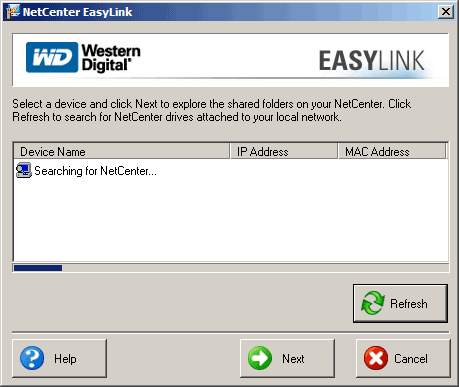Click the search progress bar
The width and height of the screenshot is (459, 387).
coord(231,268)
